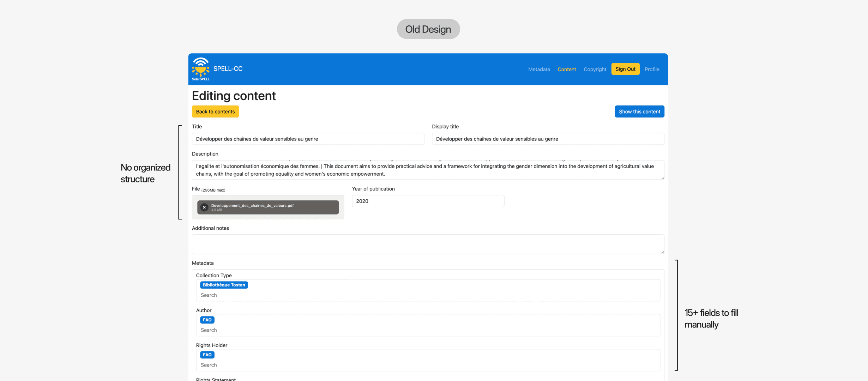Focus the Title input field
This screenshot has height=381, width=868.
click(308, 139)
